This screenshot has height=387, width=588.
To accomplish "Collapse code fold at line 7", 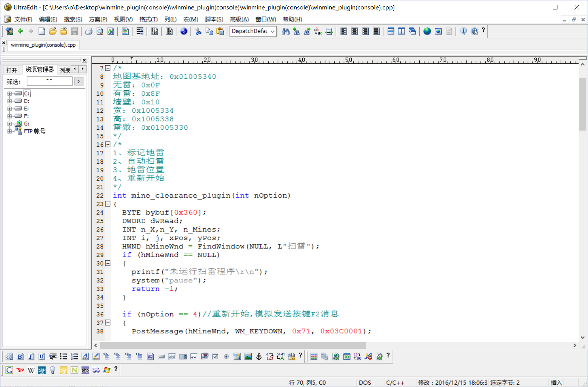I will tap(108, 68).
